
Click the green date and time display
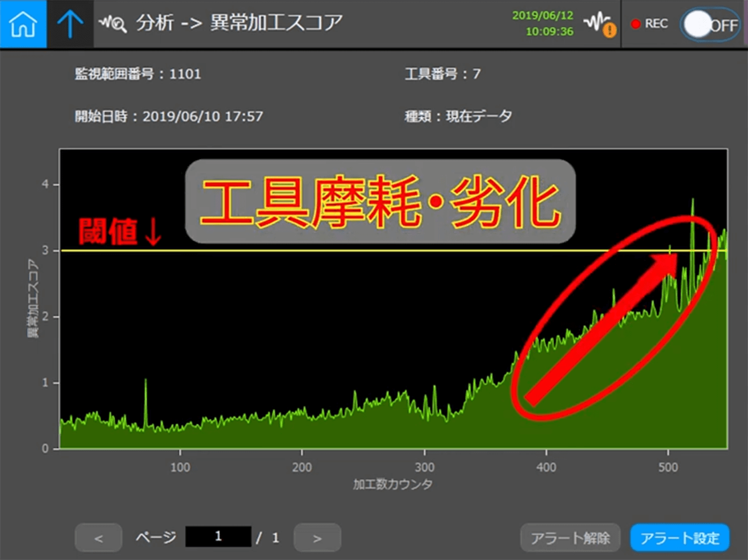click(x=543, y=23)
